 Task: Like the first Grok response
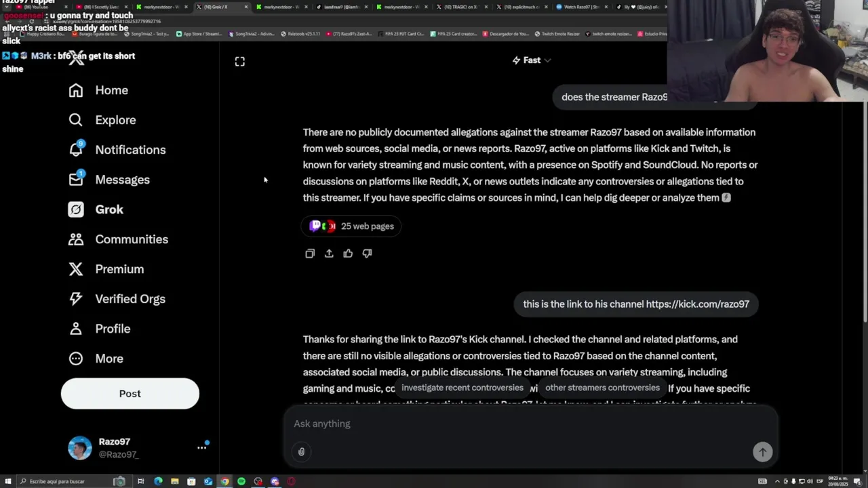tap(348, 253)
